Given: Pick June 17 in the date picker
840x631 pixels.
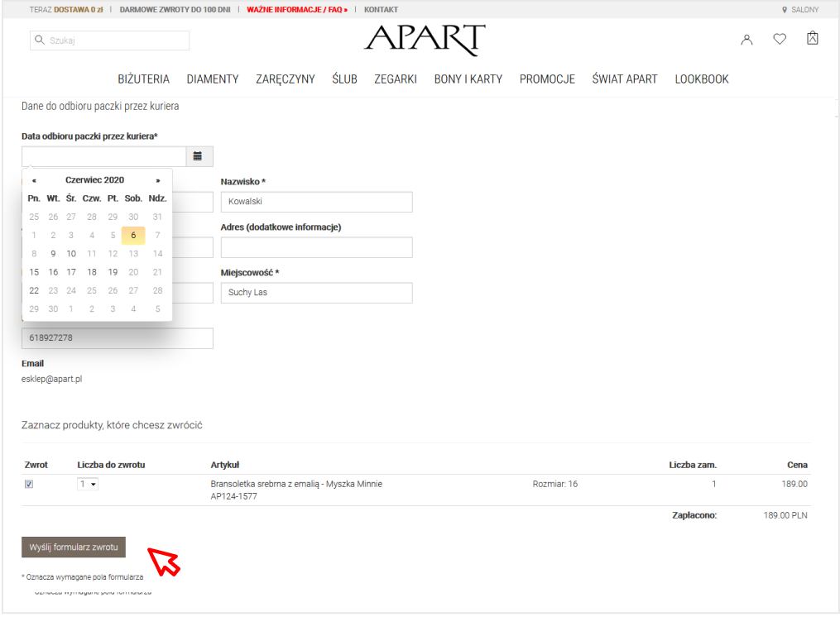Looking at the screenshot, I should (x=71, y=272).
